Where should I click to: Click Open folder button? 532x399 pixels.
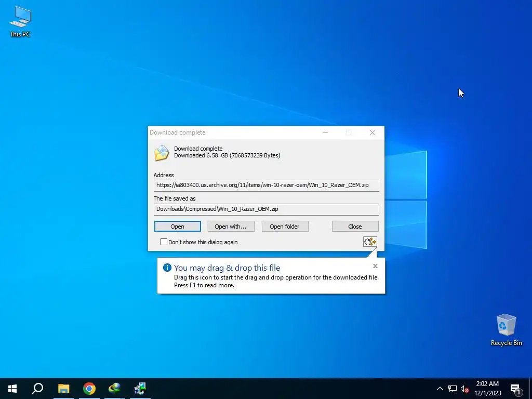(x=285, y=227)
